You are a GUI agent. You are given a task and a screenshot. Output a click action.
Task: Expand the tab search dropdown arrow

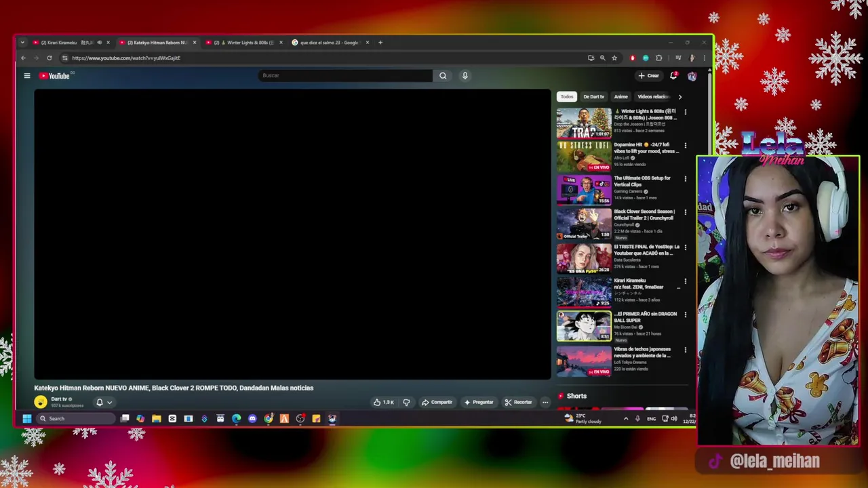coord(22,43)
